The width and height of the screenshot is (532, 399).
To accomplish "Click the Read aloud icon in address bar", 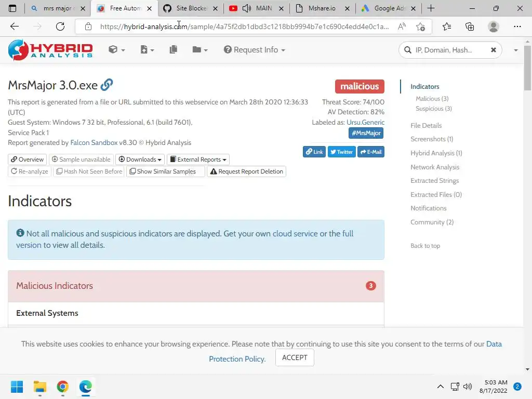I will [x=402, y=26].
